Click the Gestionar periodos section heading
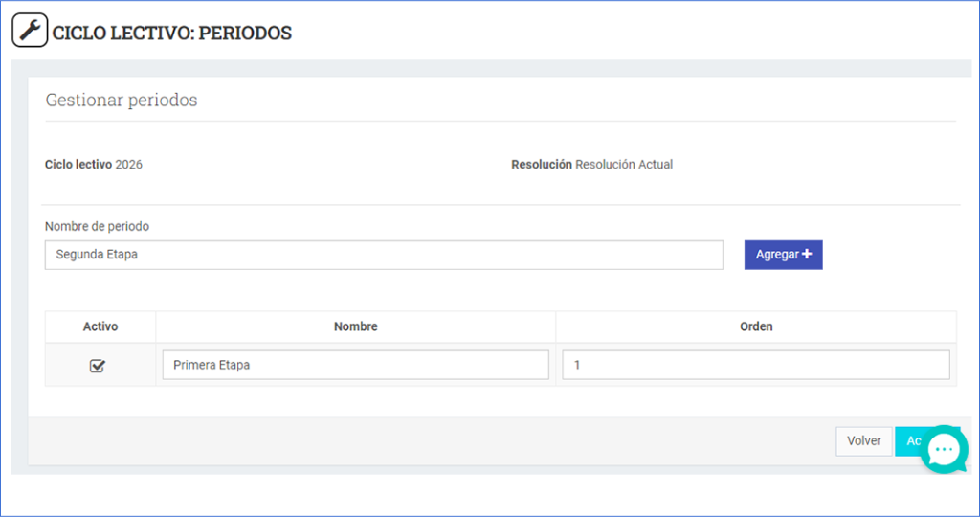980x517 pixels. (122, 100)
